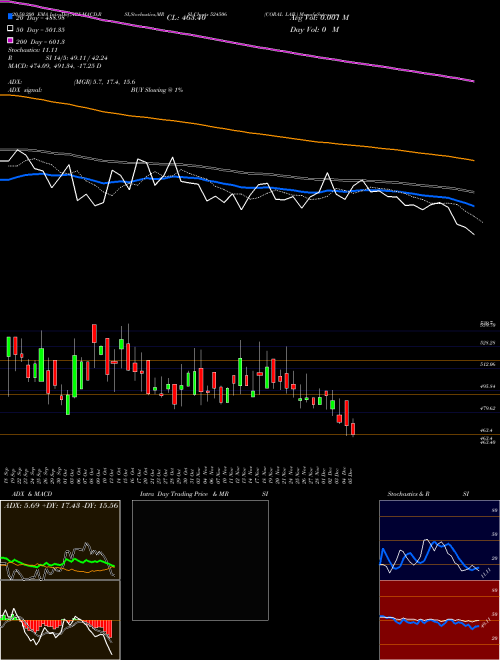This screenshot has width=500, height=660.
Task: Click the blue 20 Day EMA legend swatch
Action: 10,17
